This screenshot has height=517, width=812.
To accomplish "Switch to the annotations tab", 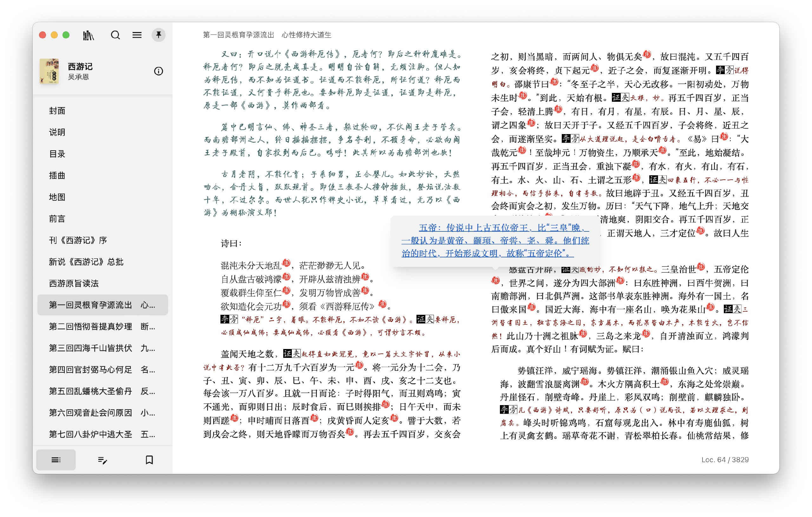I will tap(102, 460).
